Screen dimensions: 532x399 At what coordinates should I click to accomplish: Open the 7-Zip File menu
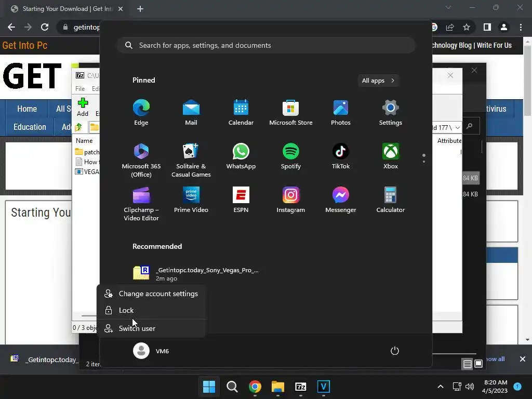pyautogui.click(x=80, y=88)
